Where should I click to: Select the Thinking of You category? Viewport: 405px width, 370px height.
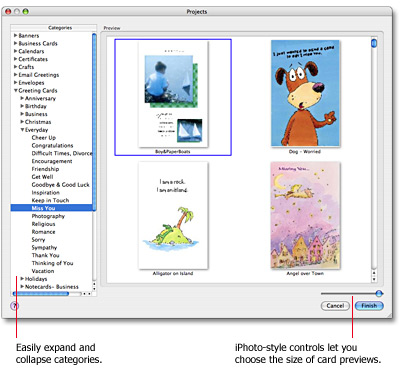click(x=52, y=263)
